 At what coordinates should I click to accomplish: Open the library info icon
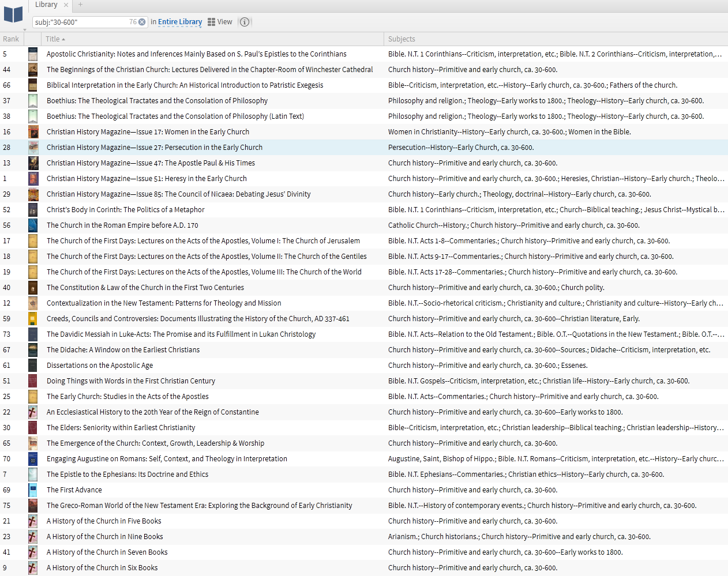[245, 22]
